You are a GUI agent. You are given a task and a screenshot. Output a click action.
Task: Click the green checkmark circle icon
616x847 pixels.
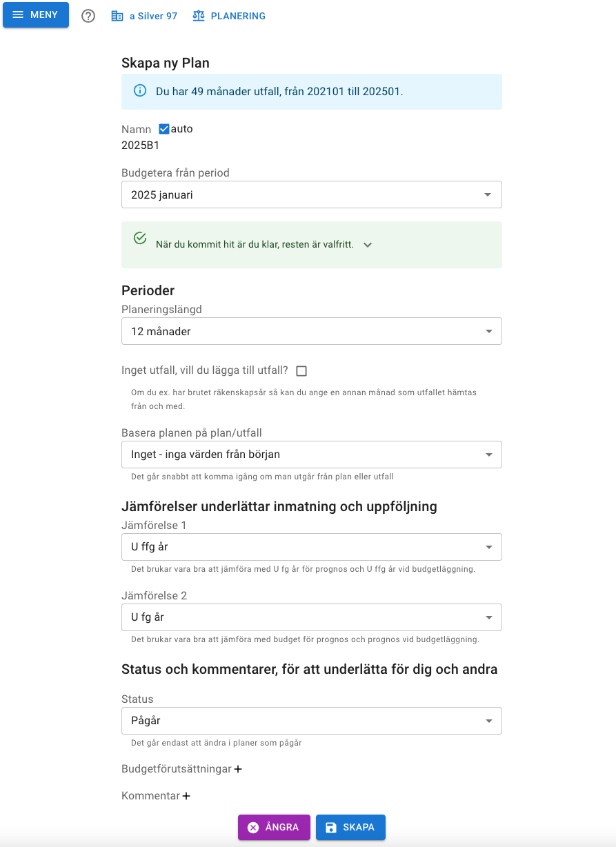(x=140, y=238)
